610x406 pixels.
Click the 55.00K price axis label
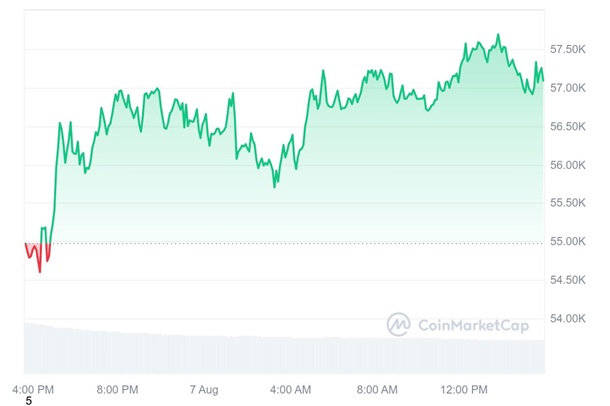(575, 242)
